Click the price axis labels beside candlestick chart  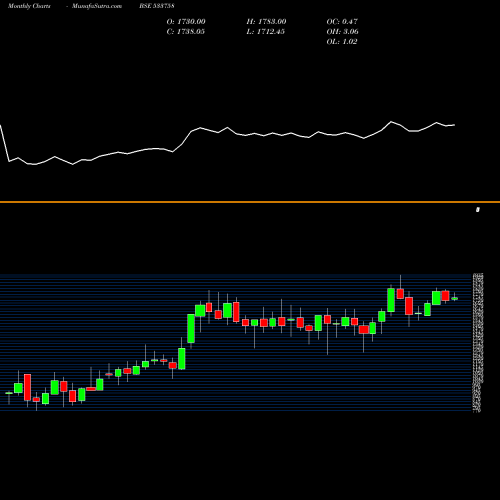click(478, 343)
